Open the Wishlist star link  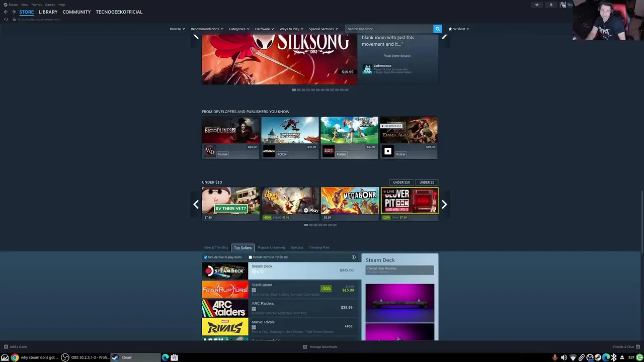459,29
